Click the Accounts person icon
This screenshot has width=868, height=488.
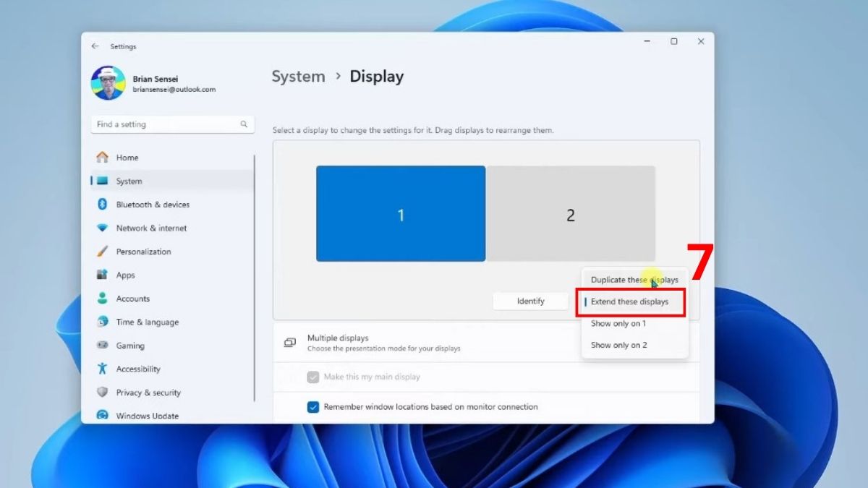pyautogui.click(x=102, y=299)
